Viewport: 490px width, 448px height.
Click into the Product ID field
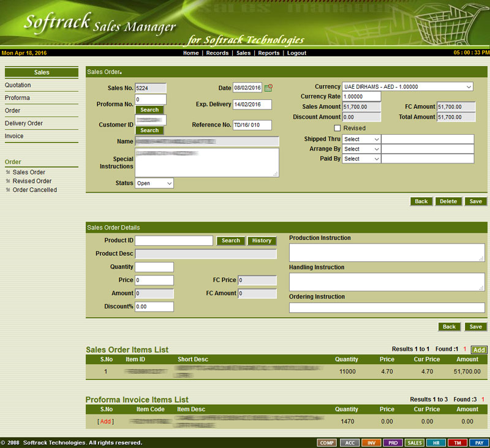tap(174, 241)
